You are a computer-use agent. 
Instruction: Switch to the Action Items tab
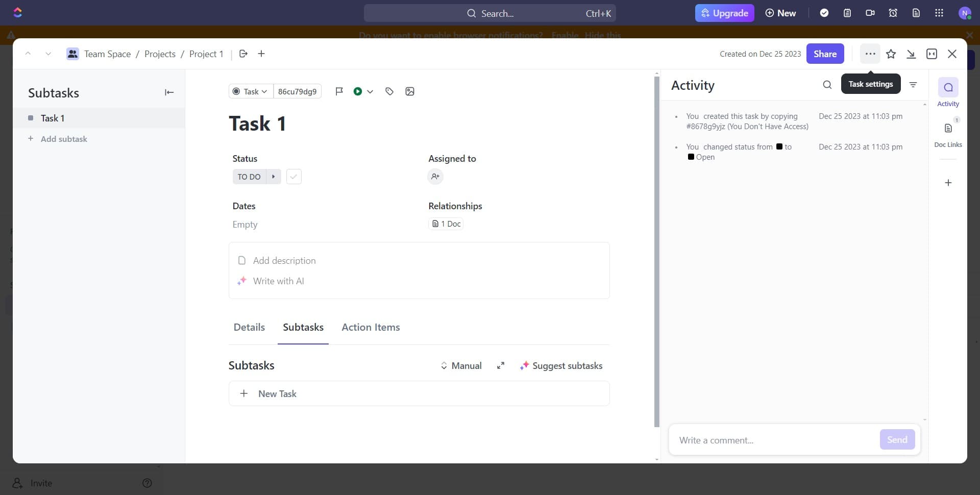tap(371, 327)
